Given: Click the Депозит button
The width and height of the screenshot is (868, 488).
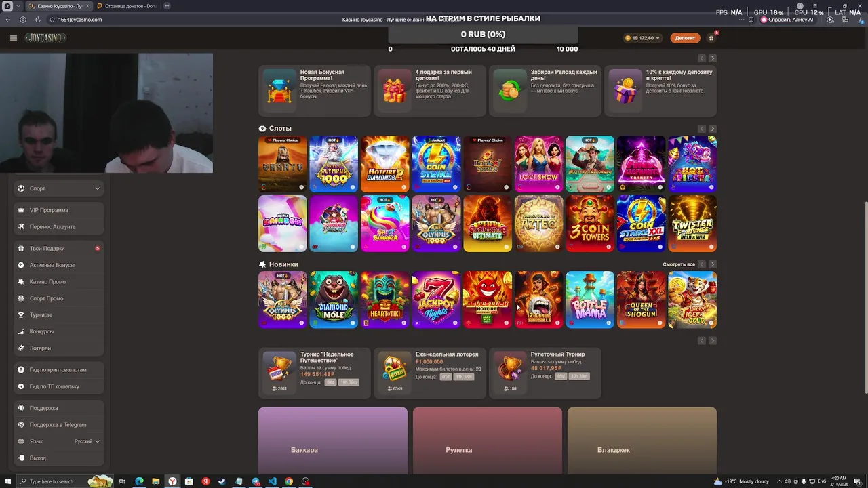Looking at the screenshot, I should click(x=685, y=38).
